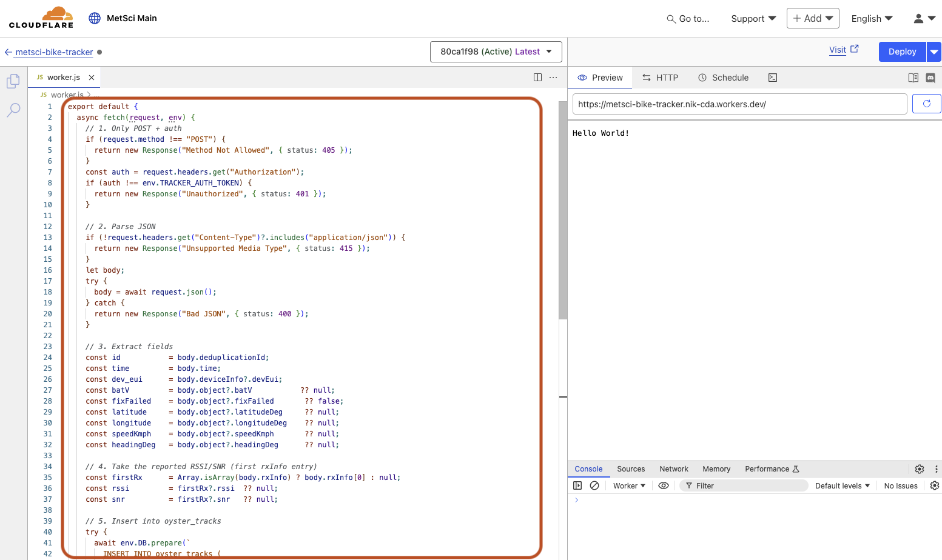Split the editor with split icon

pyautogui.click(x=537, y=78)
